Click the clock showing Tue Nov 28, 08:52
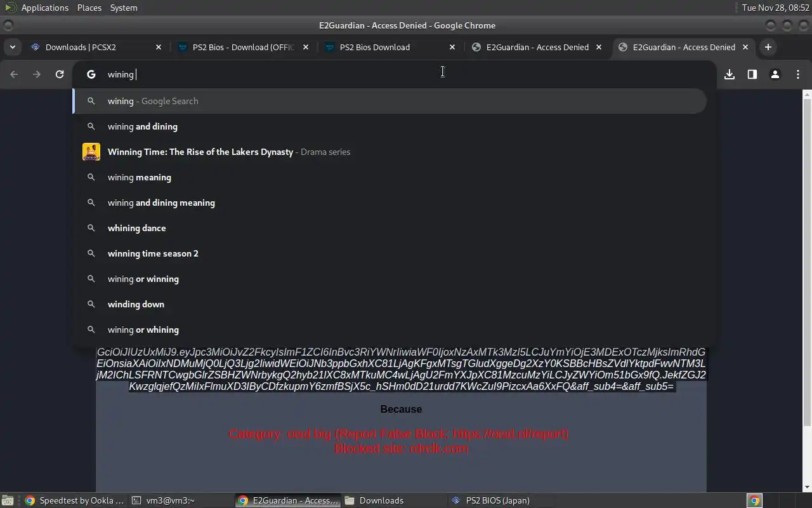Screen dimensions: 812x508 [x=776, y=8]
